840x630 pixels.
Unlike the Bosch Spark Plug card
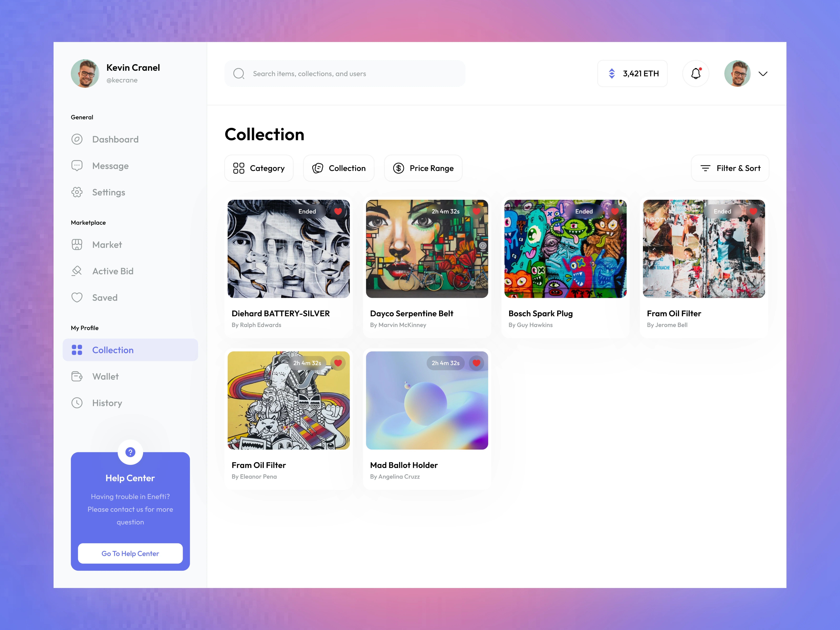[x=614, y=212]
